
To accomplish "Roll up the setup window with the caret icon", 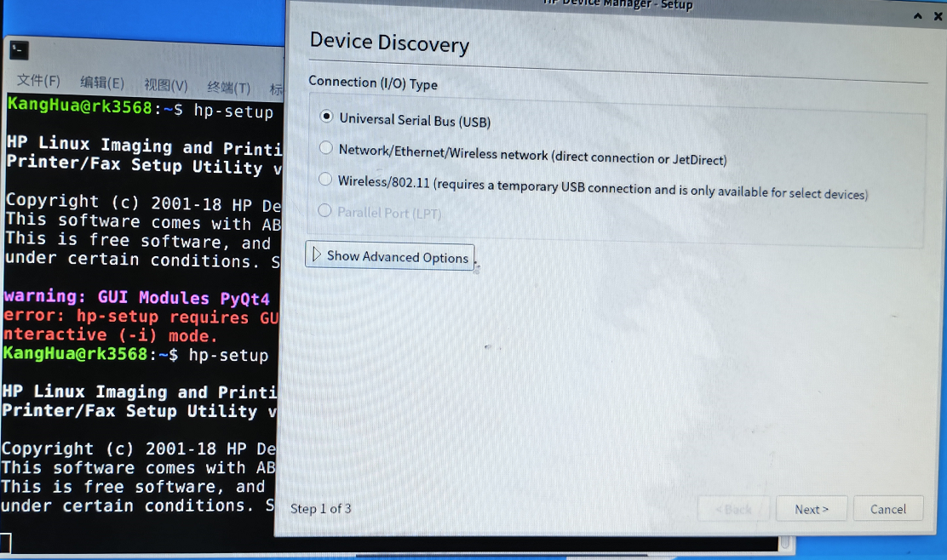I will coord(917,16).
